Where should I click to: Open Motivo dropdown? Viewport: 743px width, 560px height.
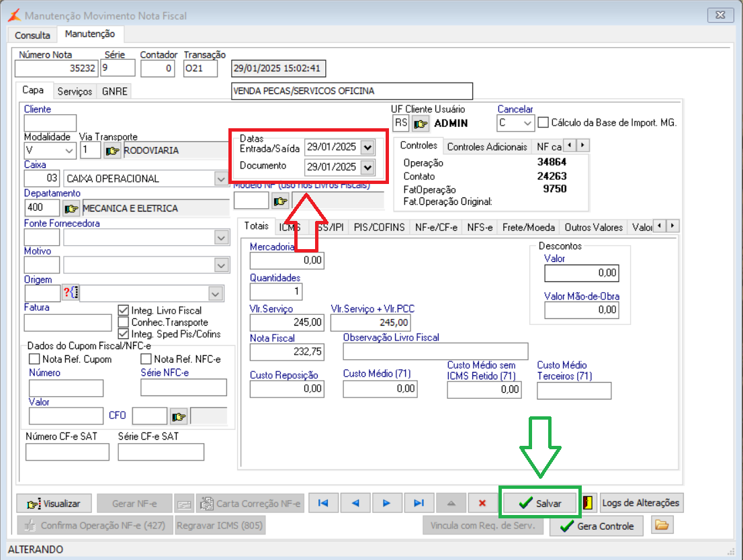tap(221, 265)
